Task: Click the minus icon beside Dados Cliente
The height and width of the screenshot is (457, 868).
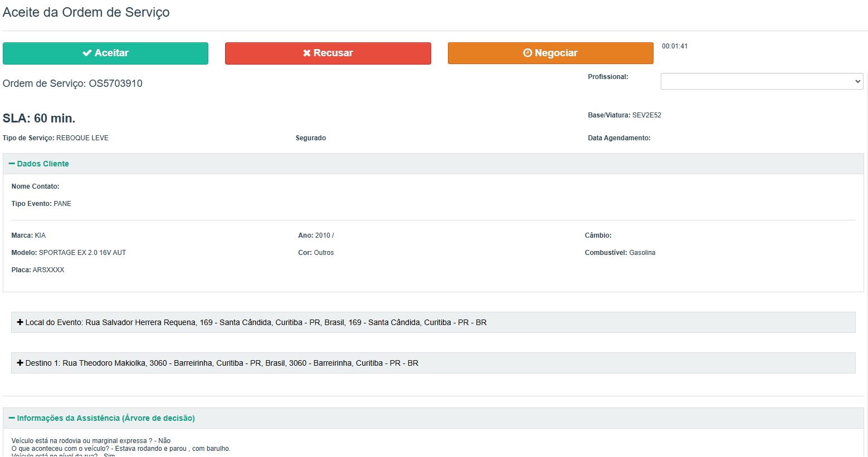Action: point(12,164)
